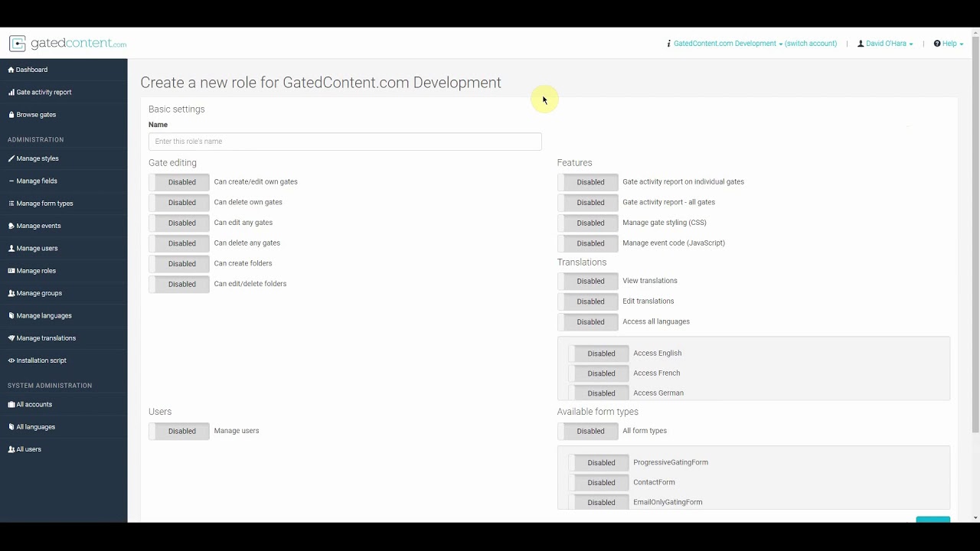Toggle Can edit/delete folders switch
The height and width of the screenshot is (551, 980).
(179, 284)
